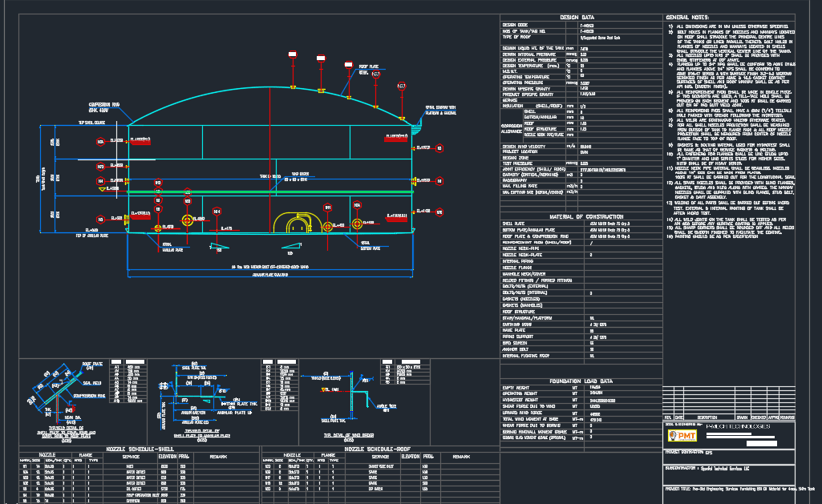Select the DESIGN TEMPERATURE row label
Screen dimensions: 822x504
click(x=531, y=66)
